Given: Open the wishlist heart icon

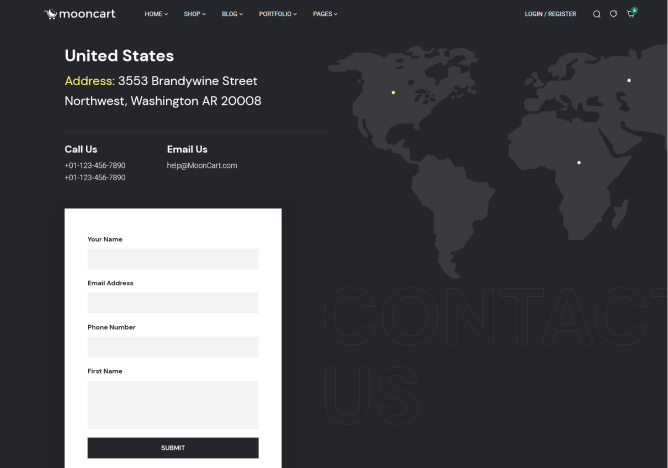Looking at the screenshot, I should point(613,14).
